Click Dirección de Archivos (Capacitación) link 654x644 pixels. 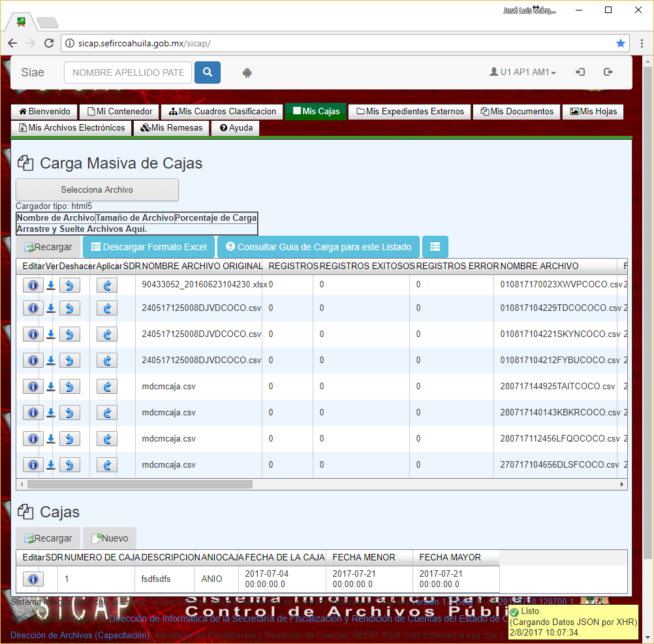pyautogui.click(x=80, y=635)
